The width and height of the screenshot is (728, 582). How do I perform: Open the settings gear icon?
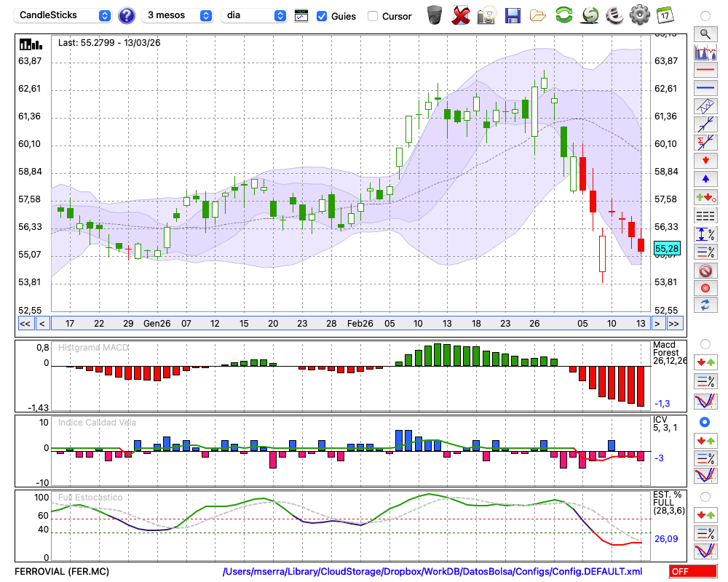640,15
